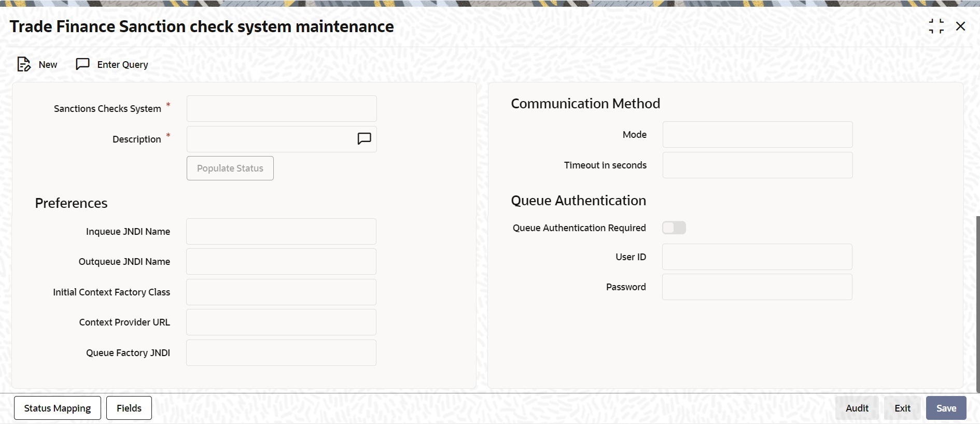980x424 pixels.
Task: Click the User ID input field
Action: pyautogui.click(x=757, y=257)
